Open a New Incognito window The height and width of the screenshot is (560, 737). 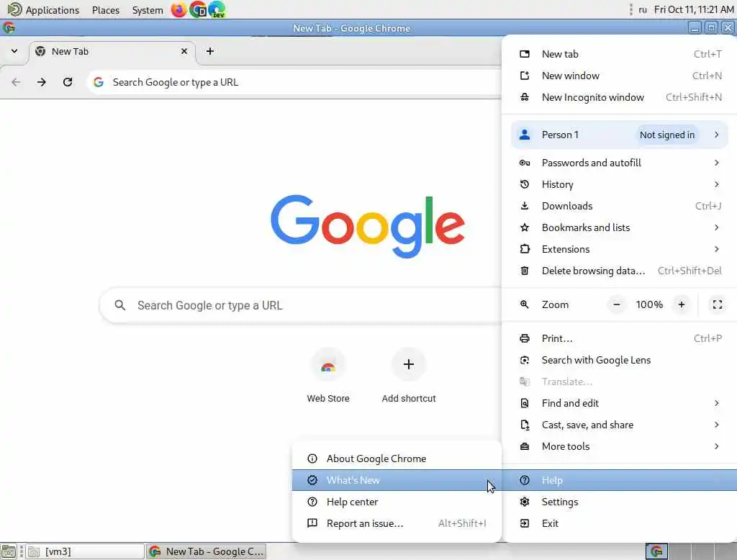tap(620, 97)
